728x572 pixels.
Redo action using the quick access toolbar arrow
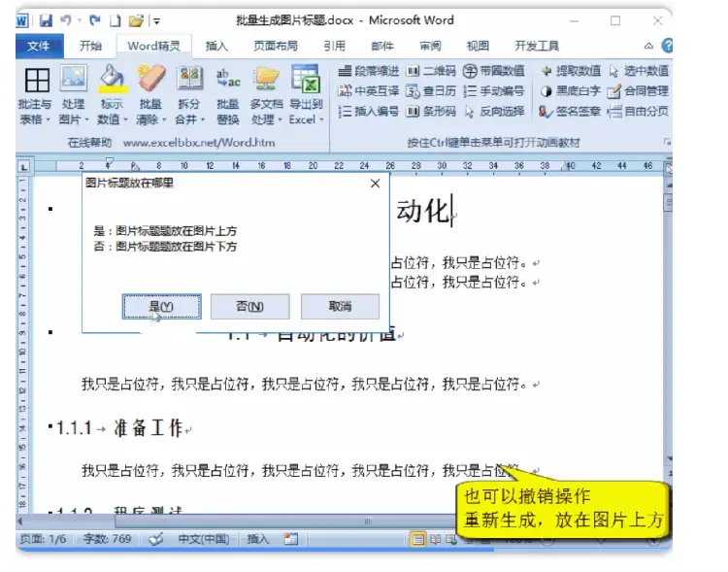click(95, 20)
